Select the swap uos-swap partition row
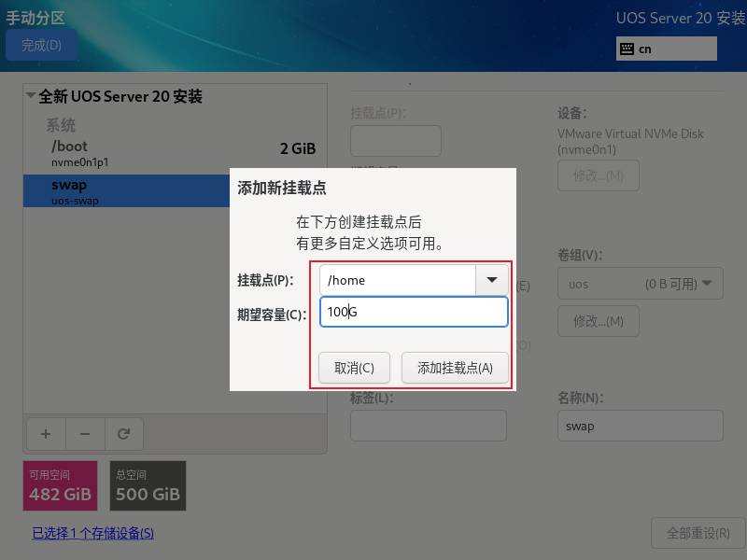 click(126, 190)
